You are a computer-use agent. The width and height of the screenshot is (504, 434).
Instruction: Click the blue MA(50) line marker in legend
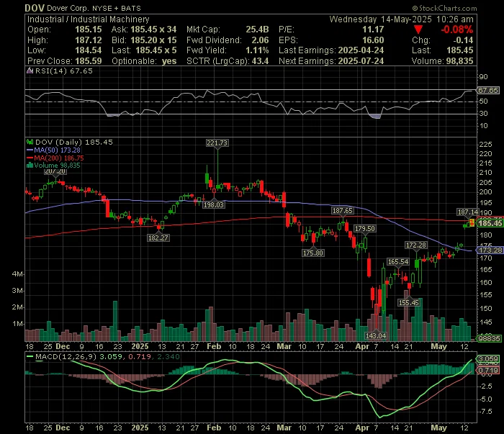coord(30,150)
